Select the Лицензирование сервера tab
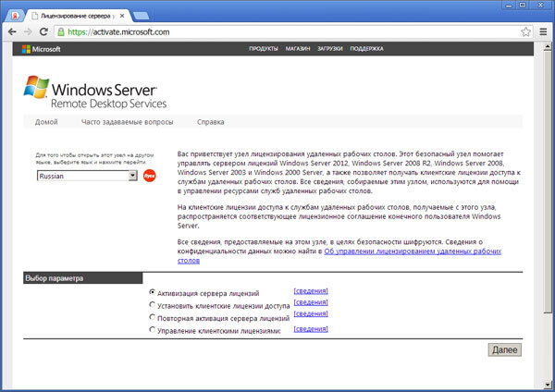Image resolution: width=555 pixels, height=392 pixels. [x=77, y=16]
